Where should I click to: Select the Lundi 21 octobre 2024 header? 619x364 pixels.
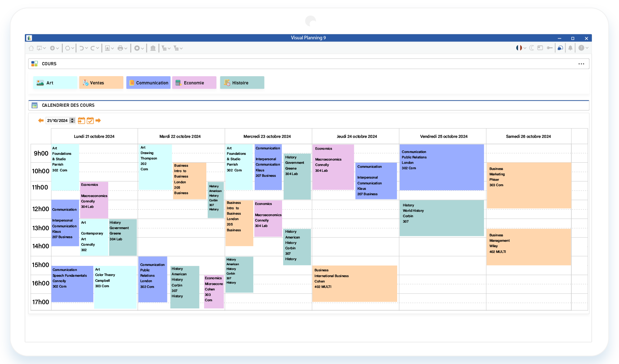point(94,136)
